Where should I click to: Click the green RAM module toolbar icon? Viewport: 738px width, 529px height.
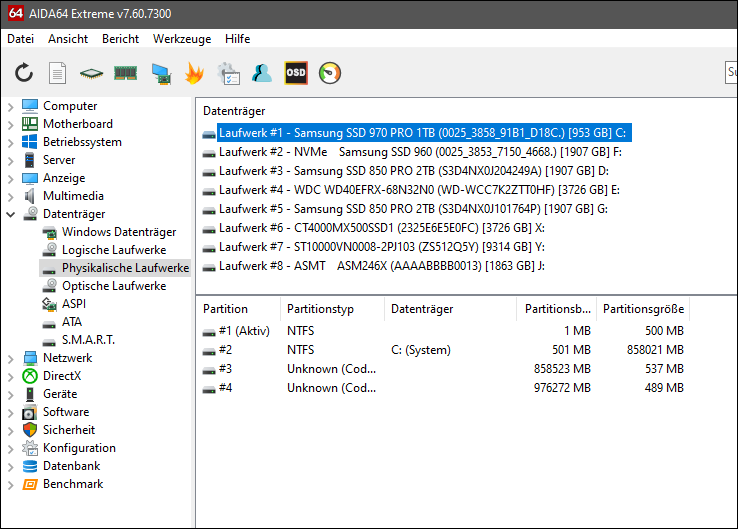point(125,73)
